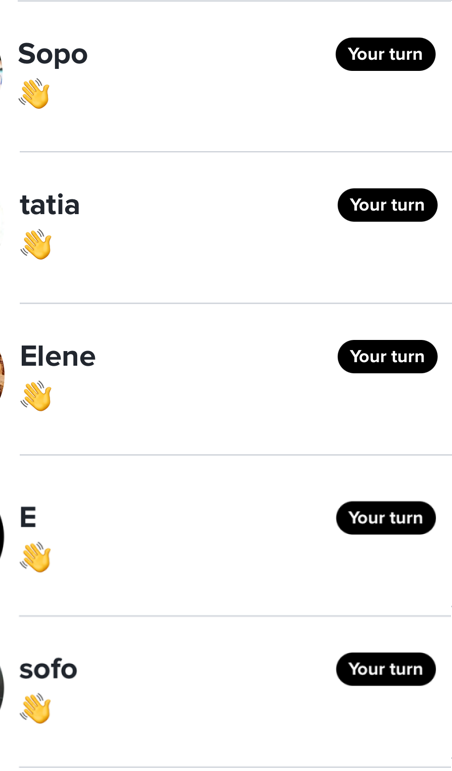Click the waving hand emoji under sofo
Viewport: 452px width, 771px height.
click(35, 709)
